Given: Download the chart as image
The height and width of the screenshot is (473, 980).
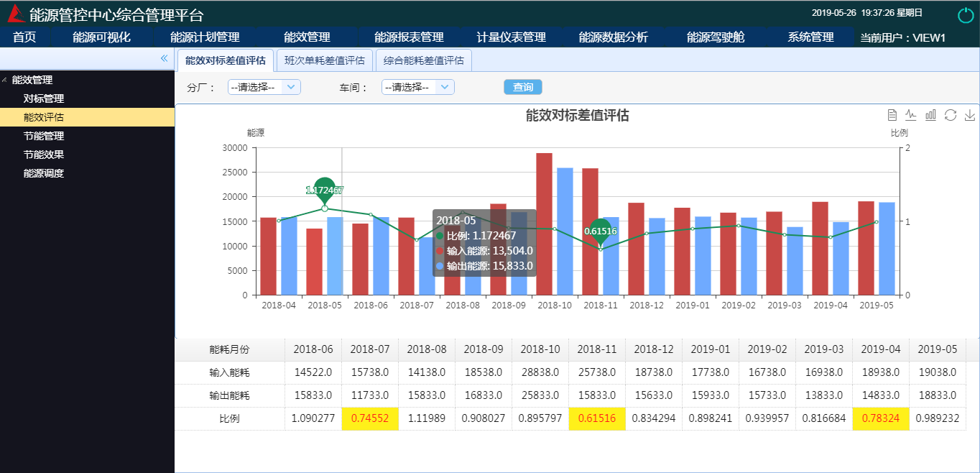Looking at the screenshot, I should click(969, 115).
